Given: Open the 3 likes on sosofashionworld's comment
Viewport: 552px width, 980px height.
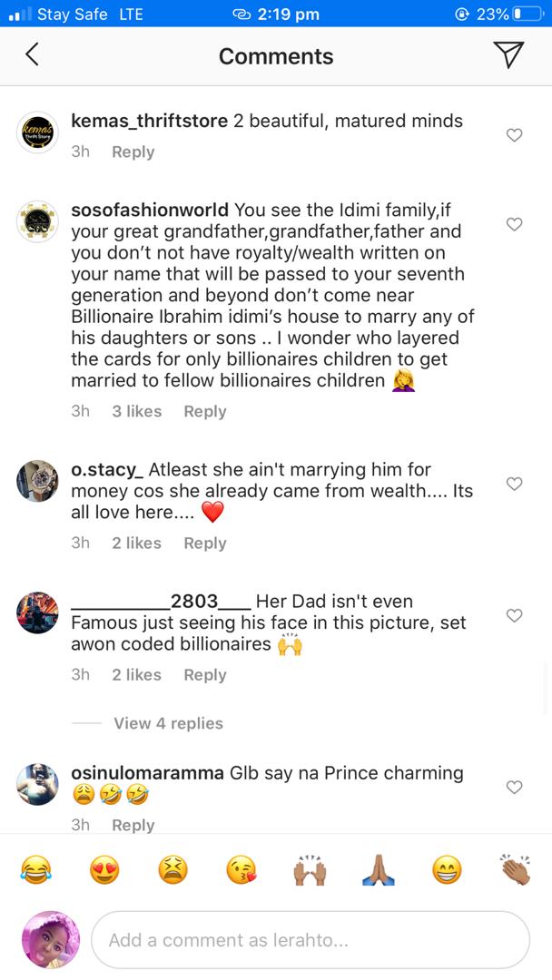Looking at the screenshot, I should [139, 411].
